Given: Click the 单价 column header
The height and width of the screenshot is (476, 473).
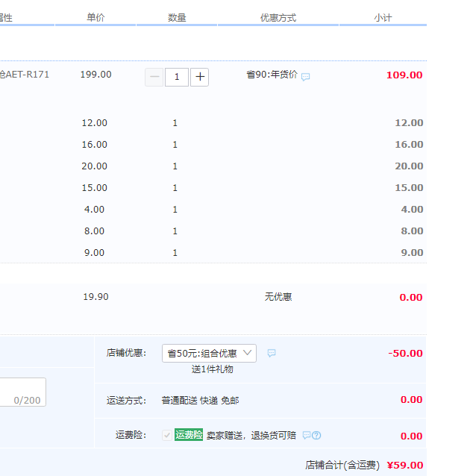Looking at the screenshot, I should tap(95, 17).
